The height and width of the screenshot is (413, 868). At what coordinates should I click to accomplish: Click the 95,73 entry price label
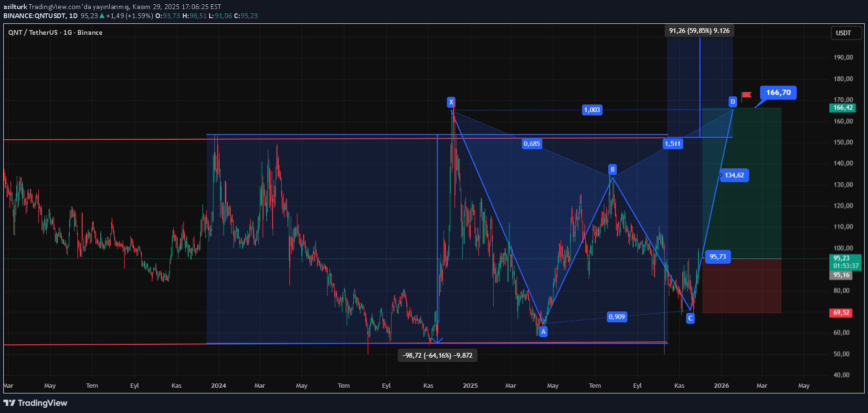coord(717,257)
